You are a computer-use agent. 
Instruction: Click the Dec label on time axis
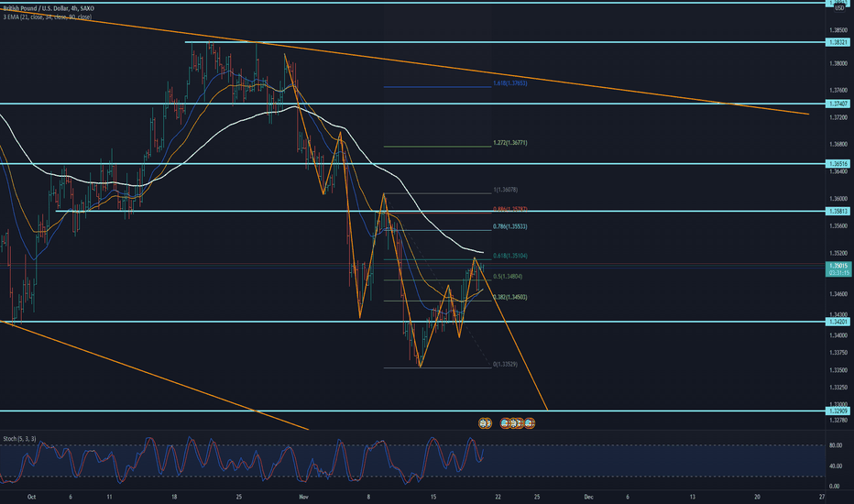point(588,497)
